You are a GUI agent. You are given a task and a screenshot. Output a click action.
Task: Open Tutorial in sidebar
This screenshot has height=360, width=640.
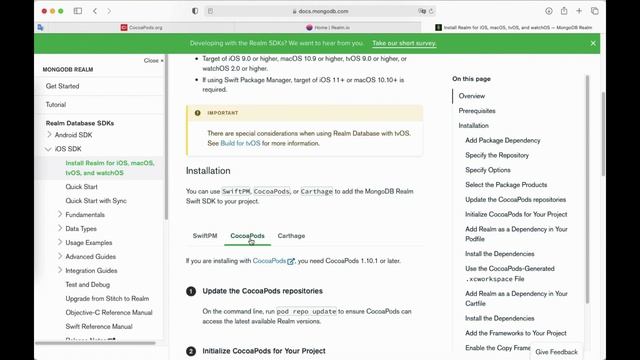pos(56,104)
